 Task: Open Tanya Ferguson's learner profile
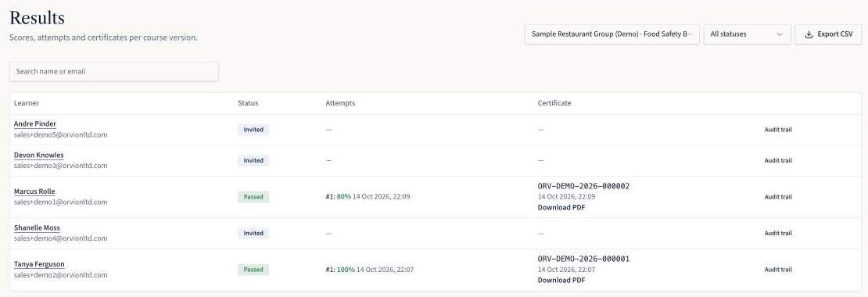[x=39, y=264]
